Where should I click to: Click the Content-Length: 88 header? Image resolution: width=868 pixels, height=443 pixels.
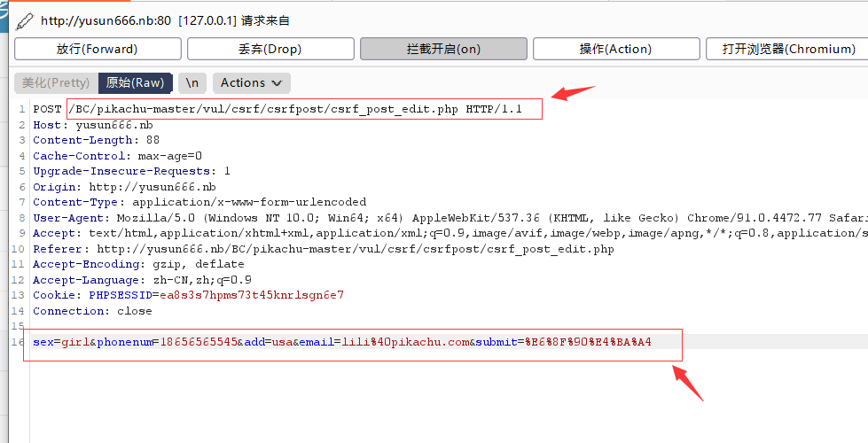[x=97, y=141]
